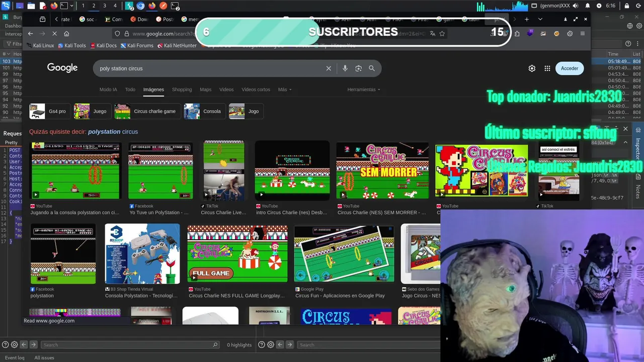The height and width of the screenshot is (362, 644).
Task: Open the Kali Tools bookmark
Action: coord(72,45)
